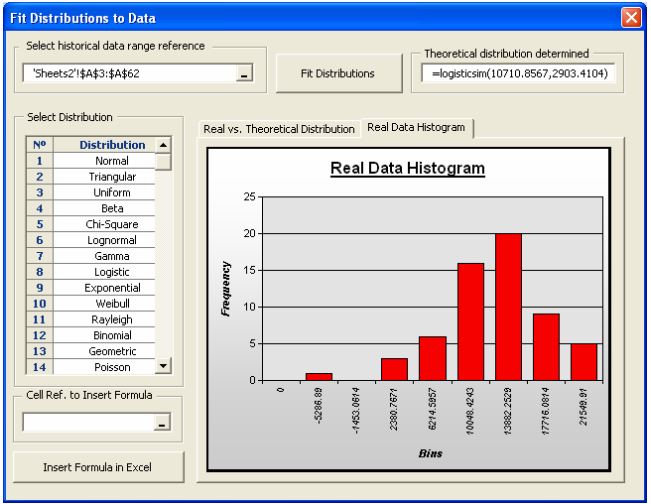The height and width of the screenshot is (504, 651).
Task: Click the histogram bar for bin -5286.89
Action: (x=319, y=377)
